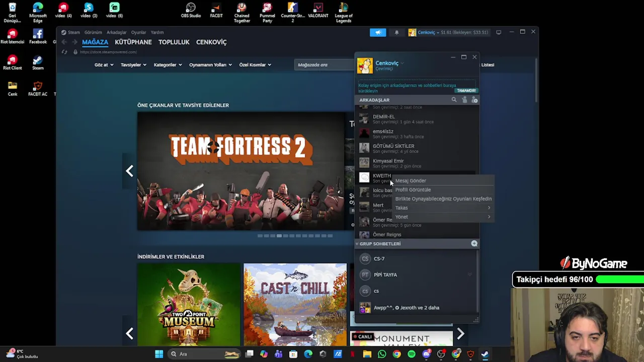Image resolution: width=644 pixels, height=362 pixels.
Task: Select friend ems4ls1z
Action: pos(417,134)
